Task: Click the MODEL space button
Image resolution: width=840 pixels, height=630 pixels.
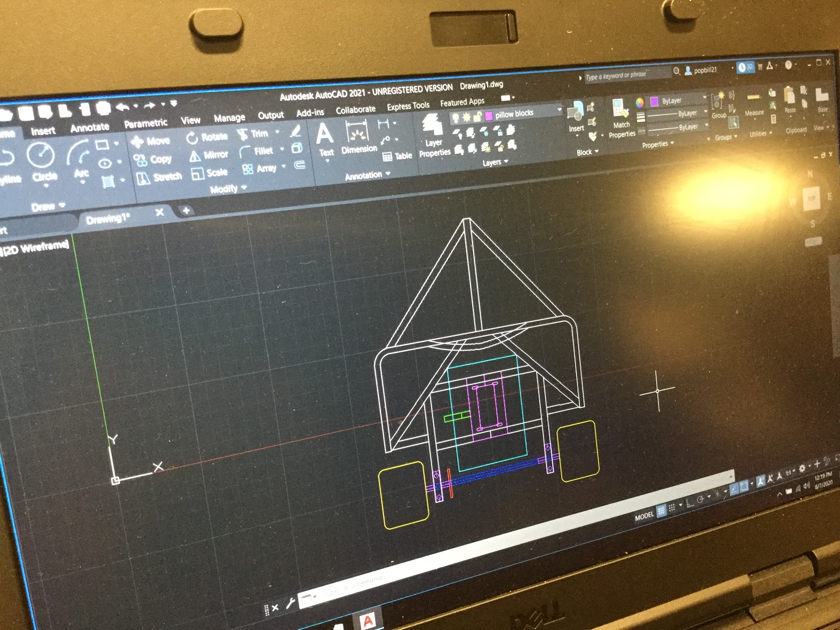Action: click(x=644, y=516)
